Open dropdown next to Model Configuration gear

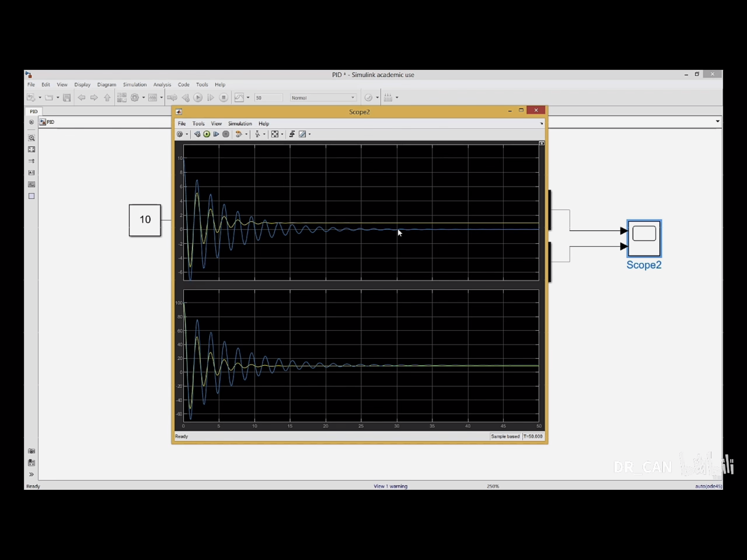pyautogui.click(x=143, y=98)
